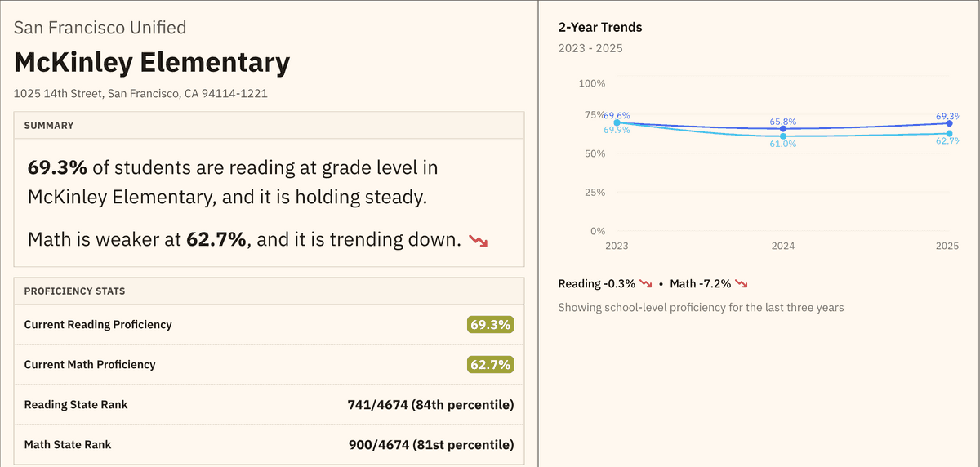Click the 2024 x-axis label
Viewport: 980px width, 467px height.
coord(783,246)
